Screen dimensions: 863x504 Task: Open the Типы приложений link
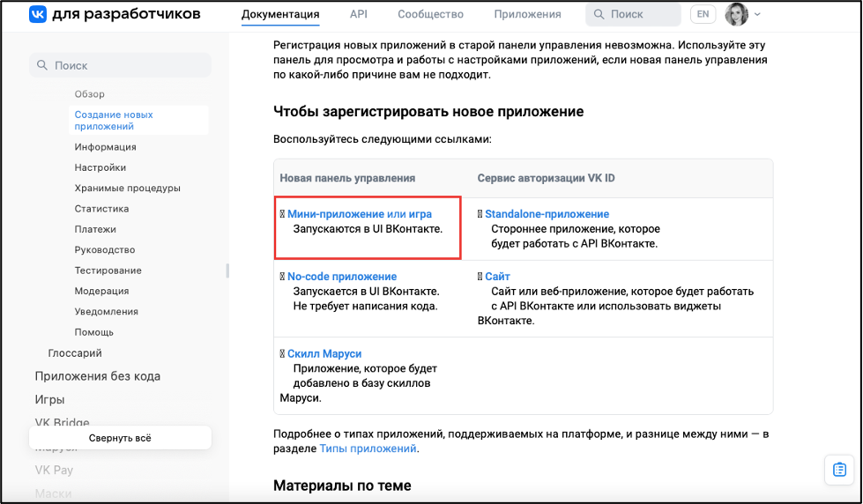coord(368,448)
